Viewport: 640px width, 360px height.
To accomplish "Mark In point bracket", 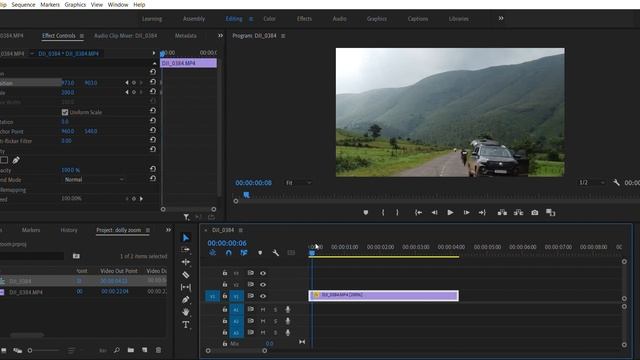I will pos(383,213).
